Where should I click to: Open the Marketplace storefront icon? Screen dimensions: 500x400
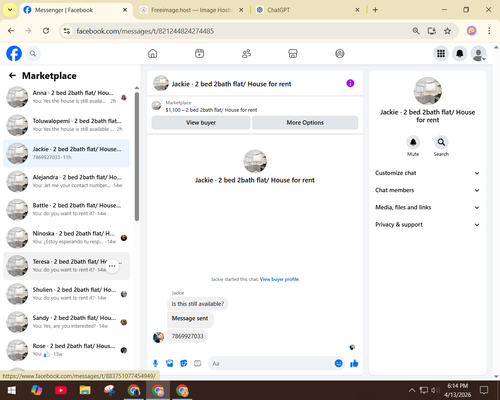(293, 53)
